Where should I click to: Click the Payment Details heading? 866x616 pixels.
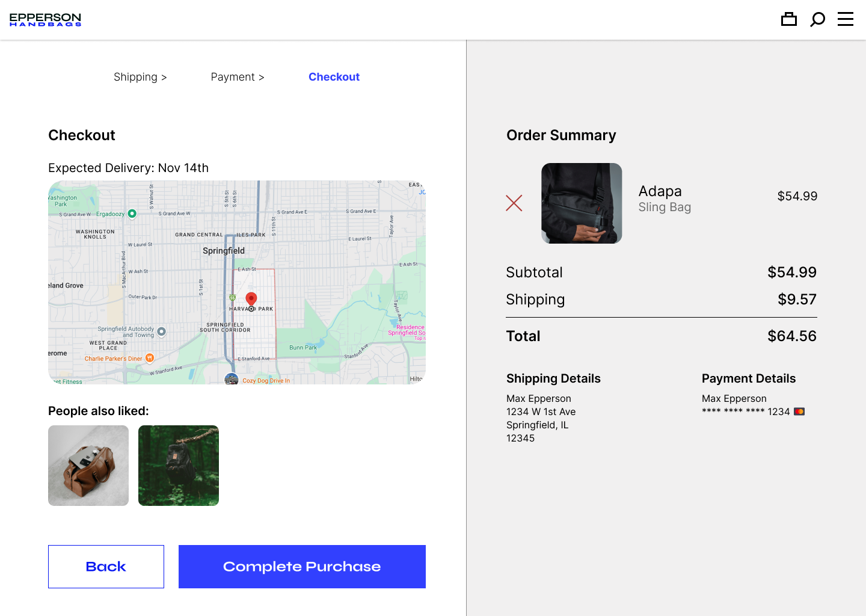click(x=749, y=378)
